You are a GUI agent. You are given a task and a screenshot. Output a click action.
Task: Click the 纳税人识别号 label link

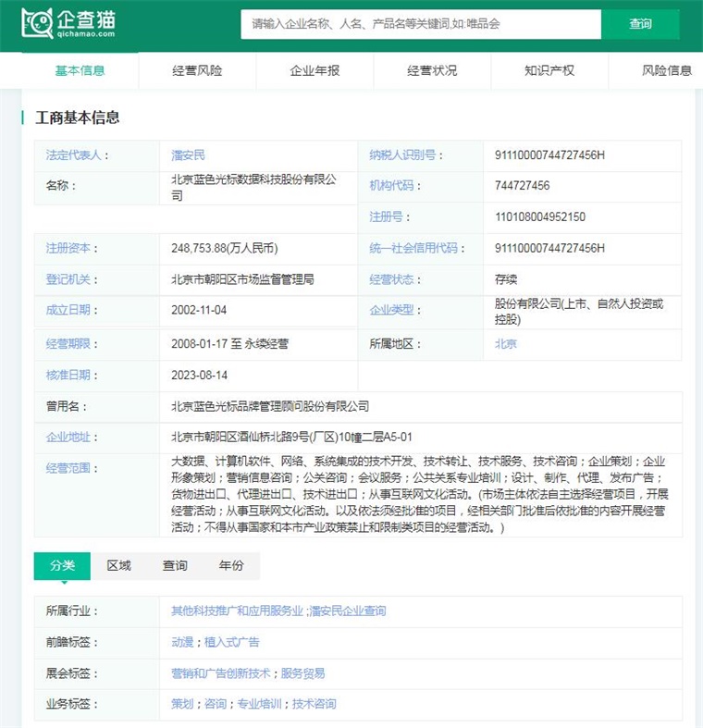402,155
